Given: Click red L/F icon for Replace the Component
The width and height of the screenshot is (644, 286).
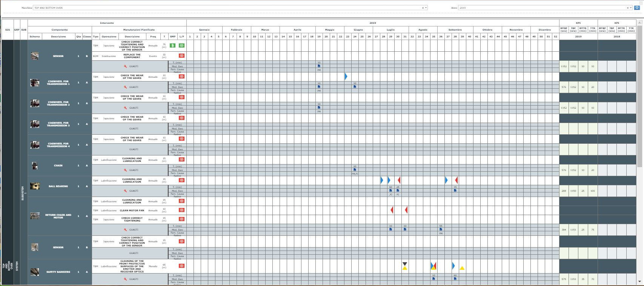Looking at the screenshot, I should coord(181,56).
